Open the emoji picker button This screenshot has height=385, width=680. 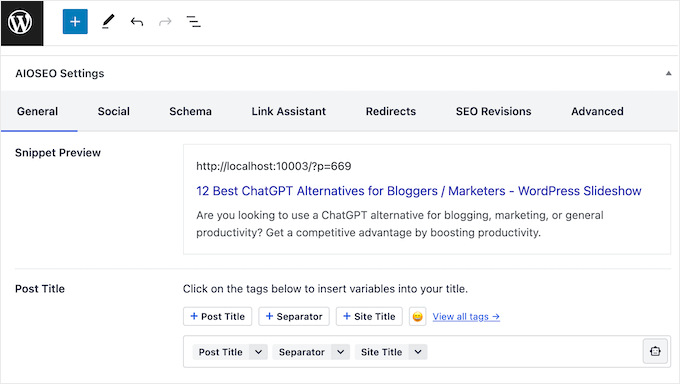[x=418, y=316]
